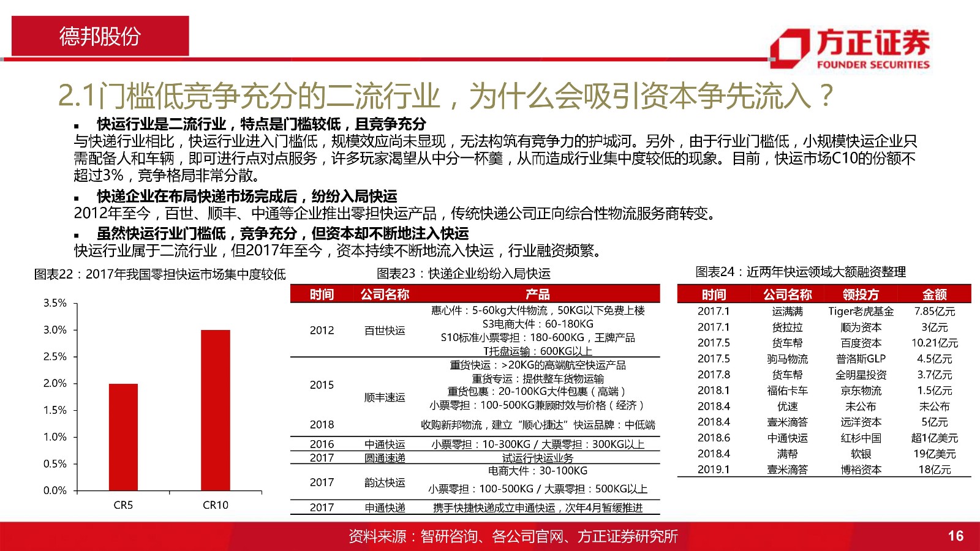Image resolution: width=980 pixels, height=551 pixels.
Task: Click the slide title starting with 2.1门槛低竞争充分
Action: [x=447, y=96]
